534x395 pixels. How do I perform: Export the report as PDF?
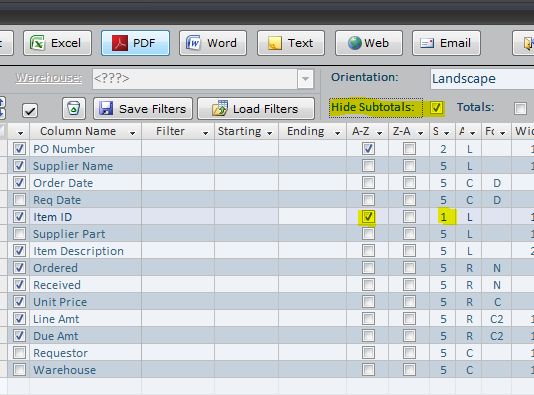135,43
